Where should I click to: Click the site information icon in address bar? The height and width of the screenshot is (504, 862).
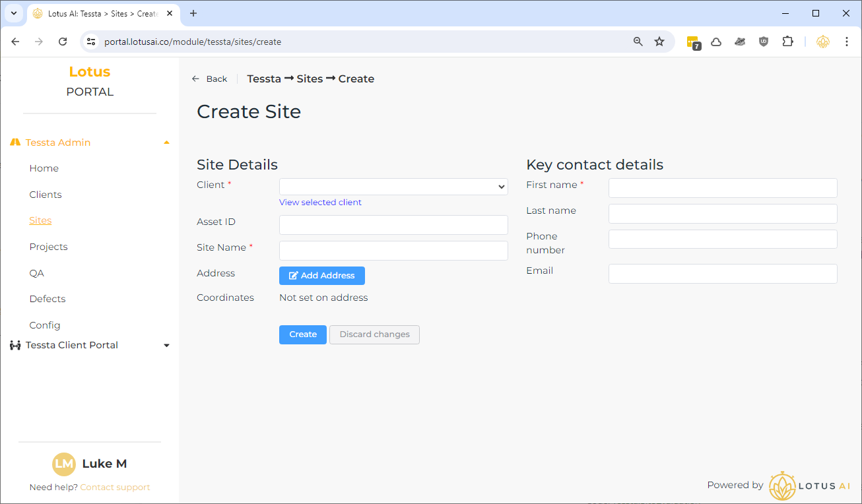91,42
